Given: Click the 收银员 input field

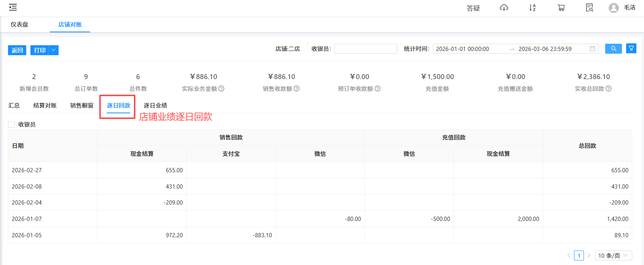Looking at the screenshot, I should pyautogui.click(x=365, y=49).
